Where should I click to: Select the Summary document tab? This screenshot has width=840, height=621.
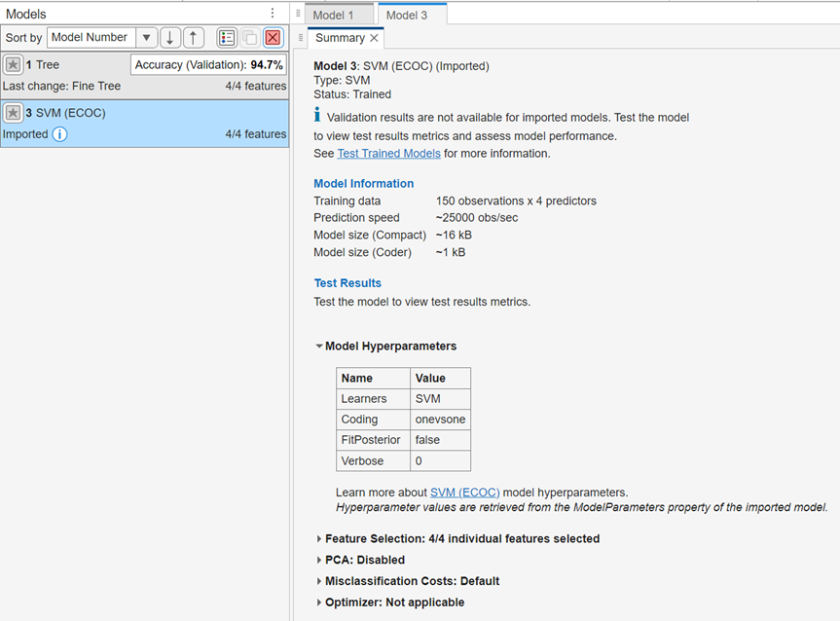340,38
